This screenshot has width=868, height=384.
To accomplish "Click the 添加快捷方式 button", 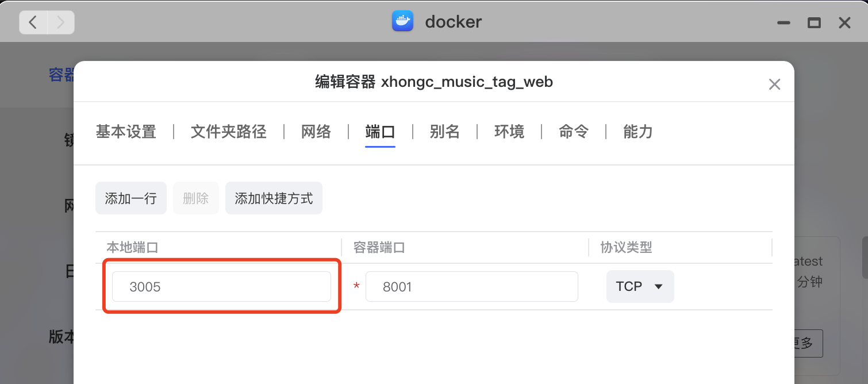I will [274, 198].
